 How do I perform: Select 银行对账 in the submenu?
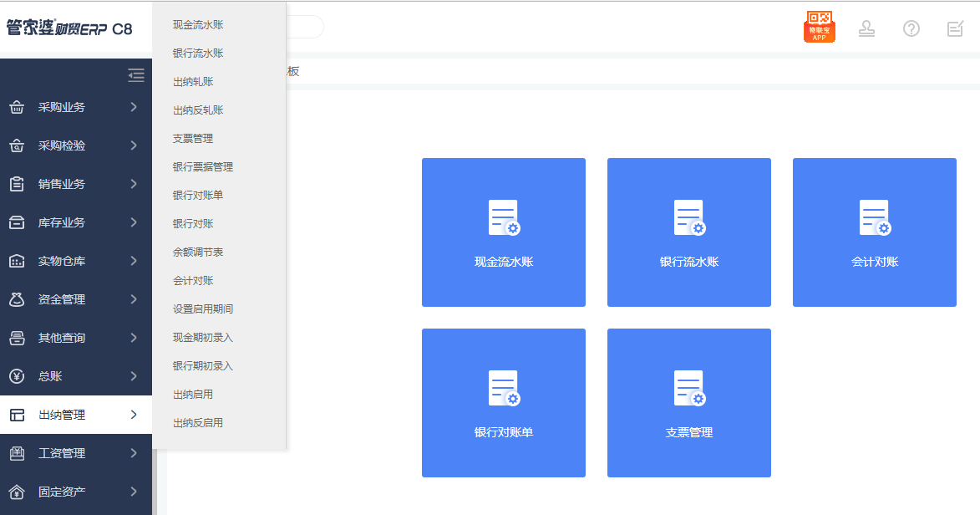tap(193, 224)
